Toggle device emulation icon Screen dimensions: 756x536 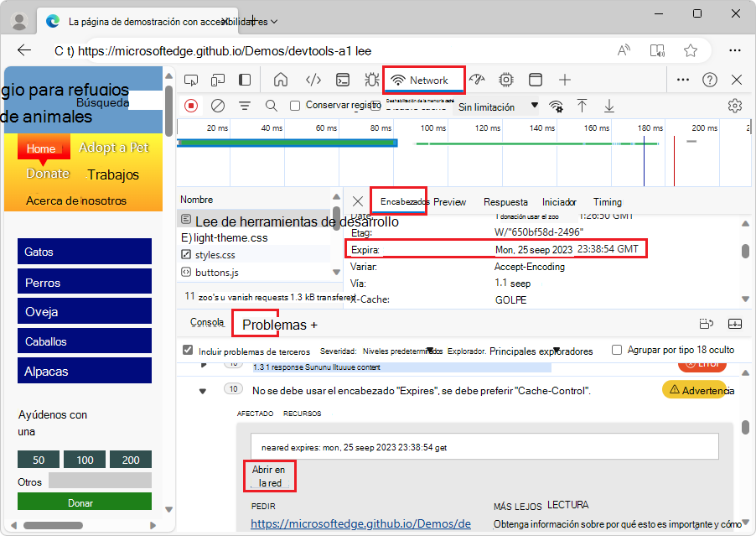(x=218, y=80)
